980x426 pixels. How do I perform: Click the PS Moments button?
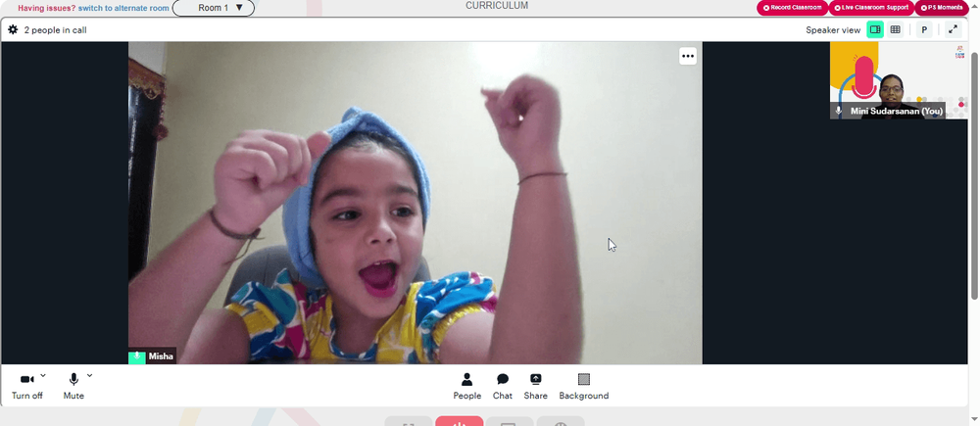point(941,8)
